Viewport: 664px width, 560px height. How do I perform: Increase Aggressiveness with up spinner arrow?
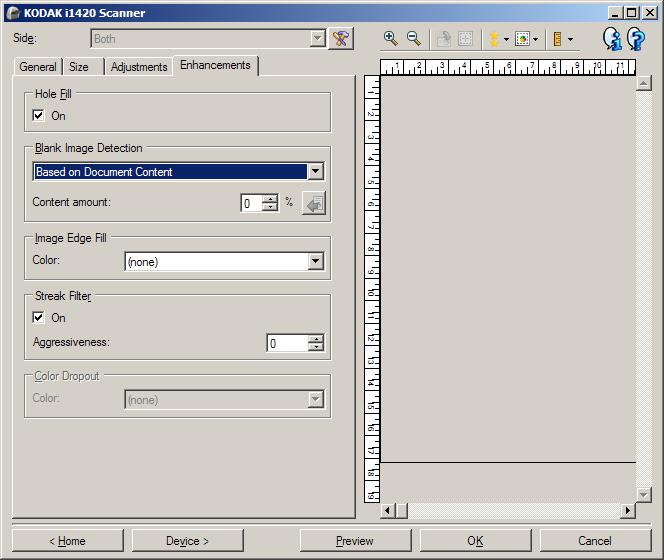(316, 339)
